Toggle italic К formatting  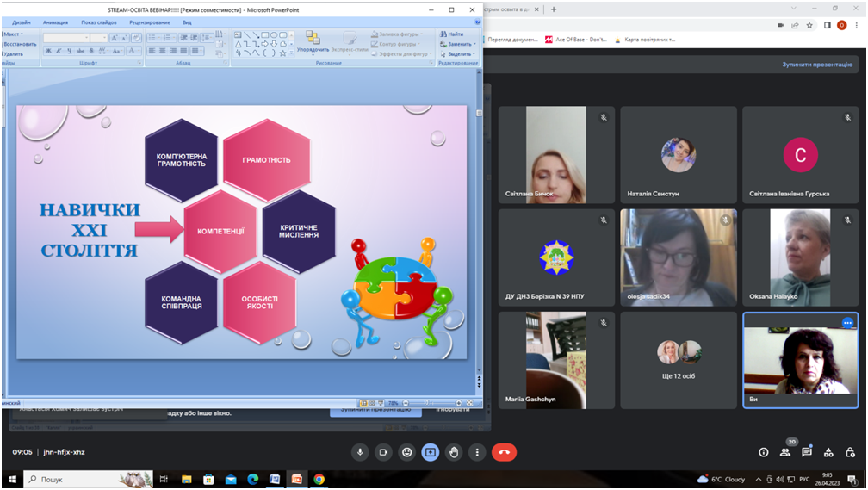click(59, 51)
